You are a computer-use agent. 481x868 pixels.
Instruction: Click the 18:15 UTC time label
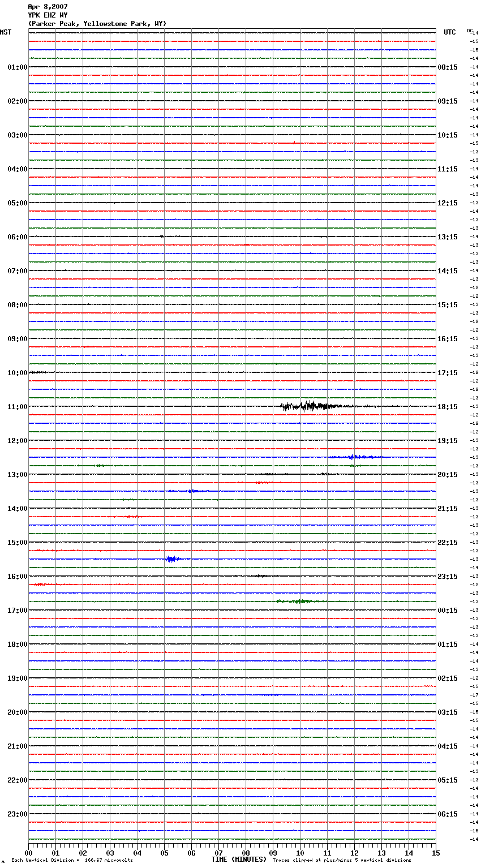pyautogui.click(x=448, y=407)
